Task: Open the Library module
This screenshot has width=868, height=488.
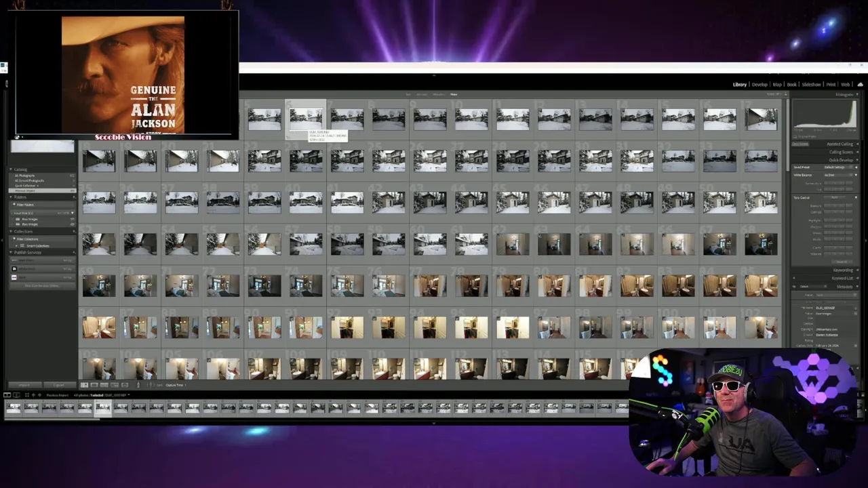Action: click(739, 85)
